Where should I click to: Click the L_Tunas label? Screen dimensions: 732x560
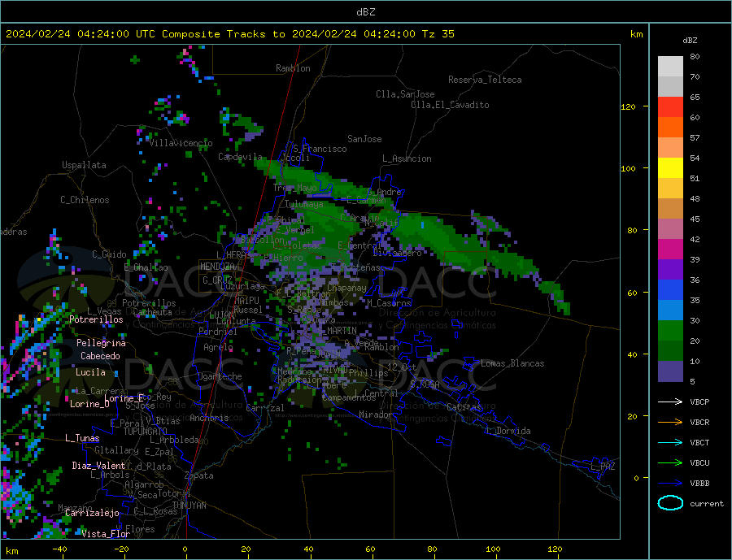[82, 438]
